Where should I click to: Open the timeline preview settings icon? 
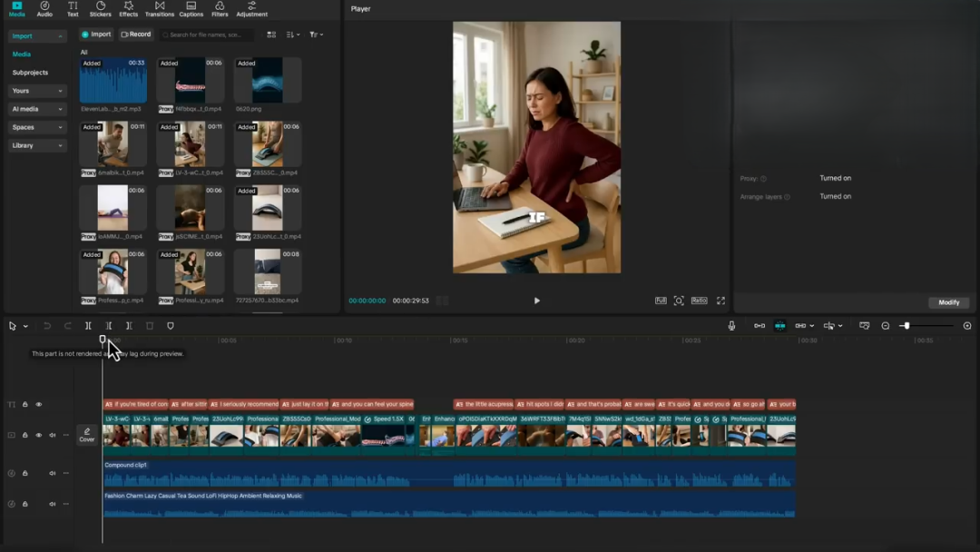pyautogui.click(x=865, y=326)
